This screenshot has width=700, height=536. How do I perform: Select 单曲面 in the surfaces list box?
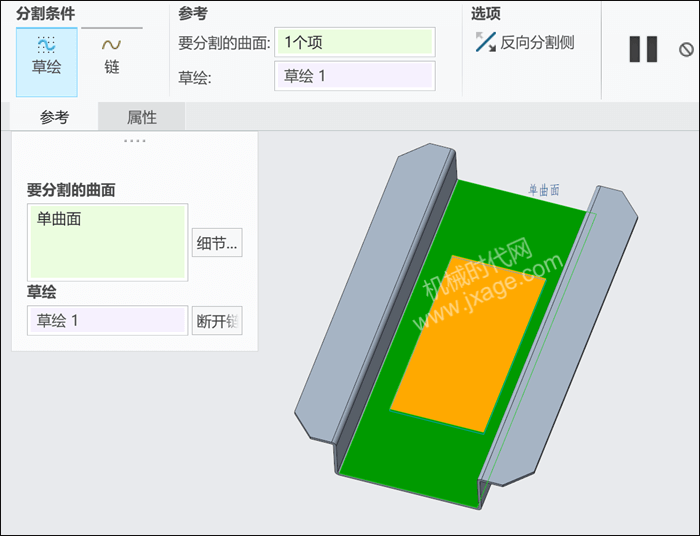59,219
